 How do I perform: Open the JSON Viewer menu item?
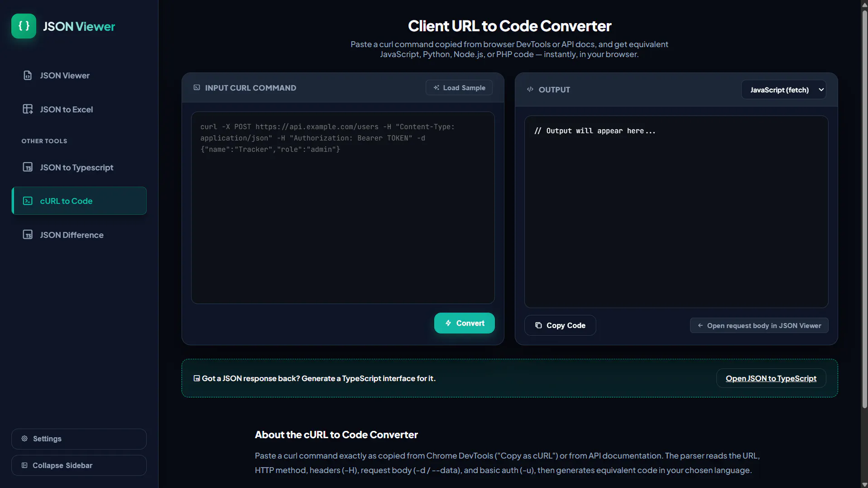(x=79, y=75)
